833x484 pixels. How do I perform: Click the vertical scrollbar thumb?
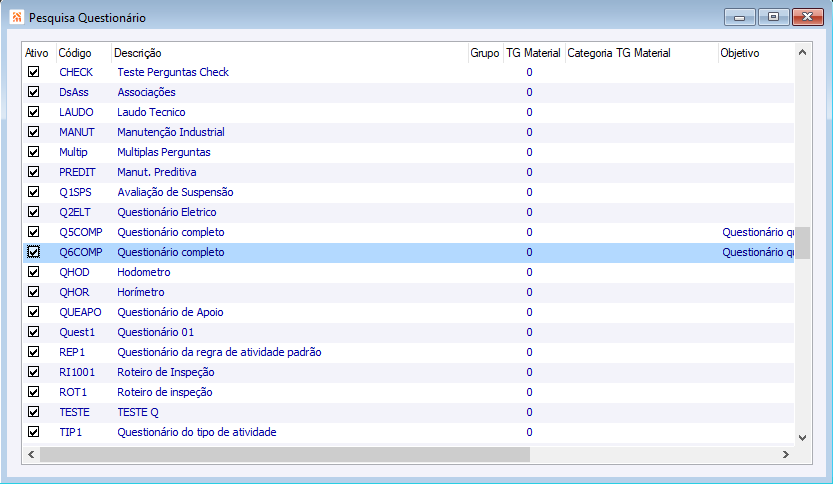(x=802, y=243)
